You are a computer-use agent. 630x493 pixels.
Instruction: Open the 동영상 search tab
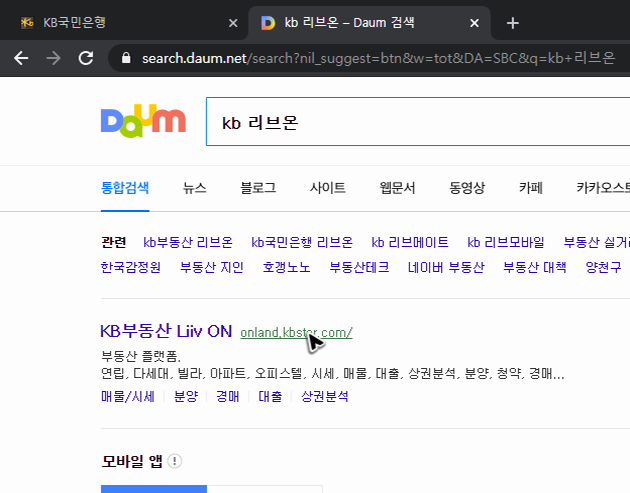click(x=467, y=188)
